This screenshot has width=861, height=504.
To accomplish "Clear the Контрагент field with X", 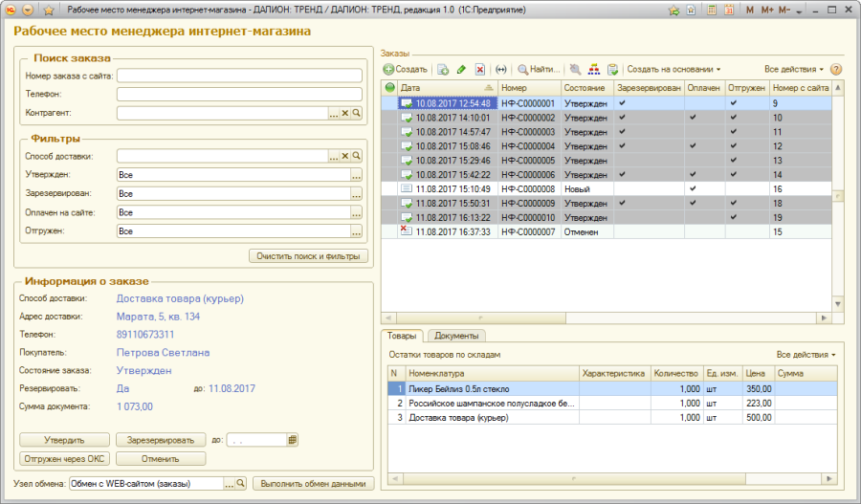I will (344, 113).
